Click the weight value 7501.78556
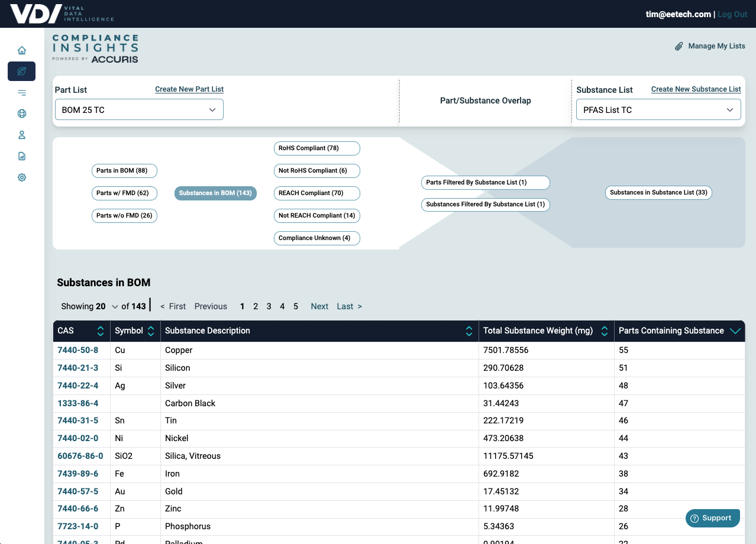Image resolution: width=756 pixels, height=544 pixels. coord(506,350)
